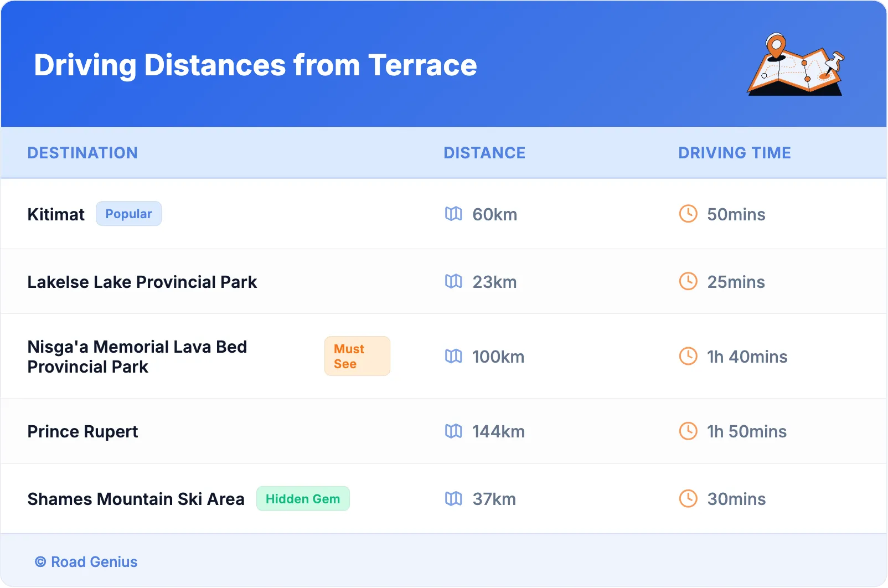Click the map illustration with location pin

point(796,64)
